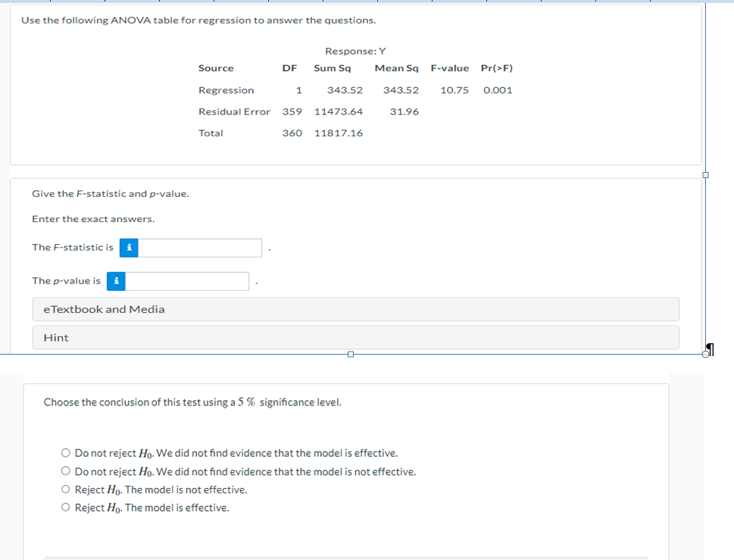Click the 'Pr(>F)' column header
Viewport: 734px width, 560px height.
click(x=497, y=68)
